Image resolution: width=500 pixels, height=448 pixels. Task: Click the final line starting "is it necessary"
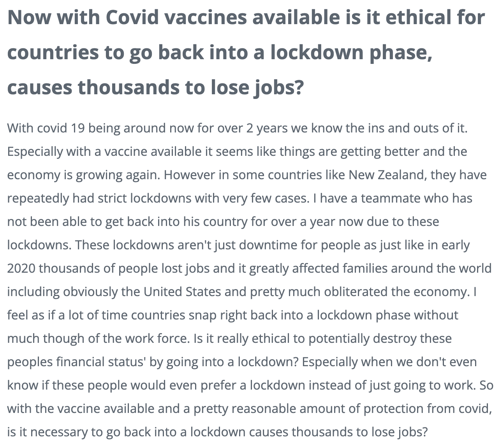(x=218, y=432)
